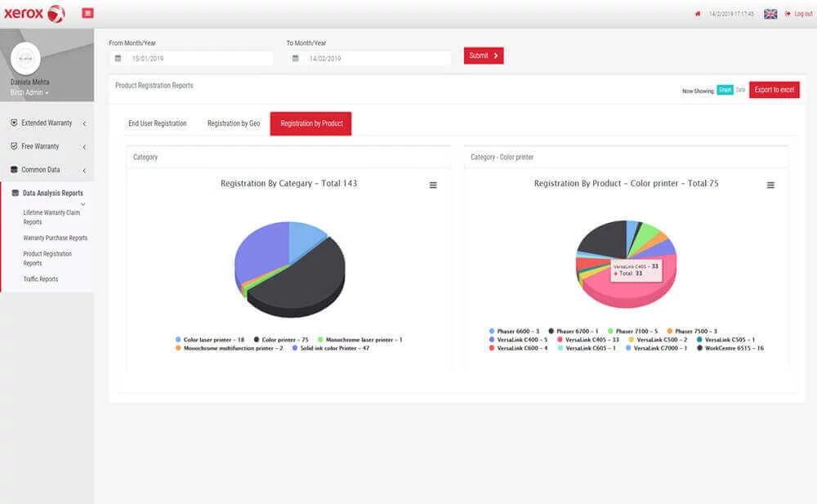Click Registration By Product chart title
Screen dimensions: 817x504
click(x=626, y=184)
